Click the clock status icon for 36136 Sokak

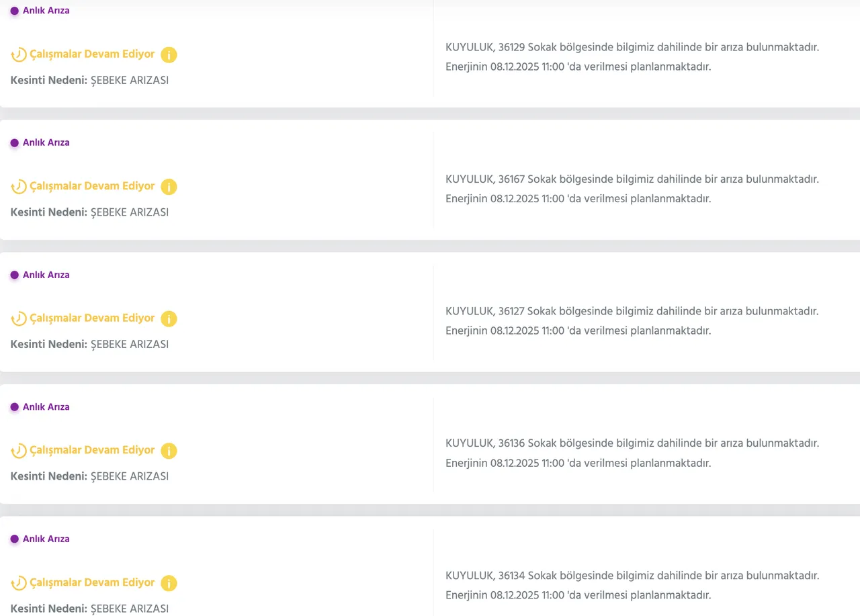(x=19, y=451)
